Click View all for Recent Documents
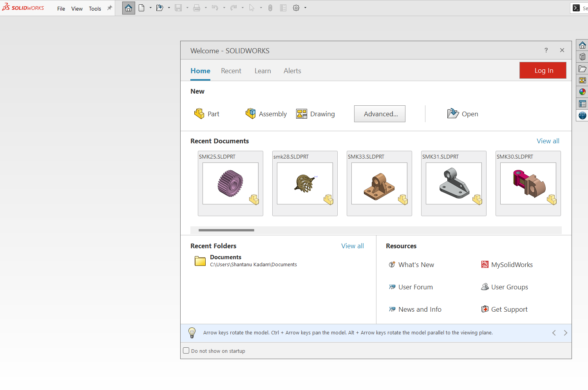Viewport: 588px width, 390px height. click(548, 141)
